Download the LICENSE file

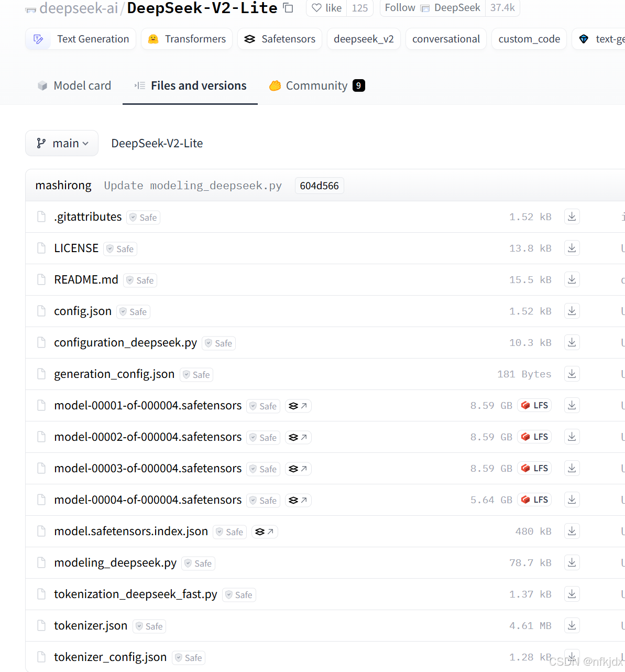[x=572, y=248]
